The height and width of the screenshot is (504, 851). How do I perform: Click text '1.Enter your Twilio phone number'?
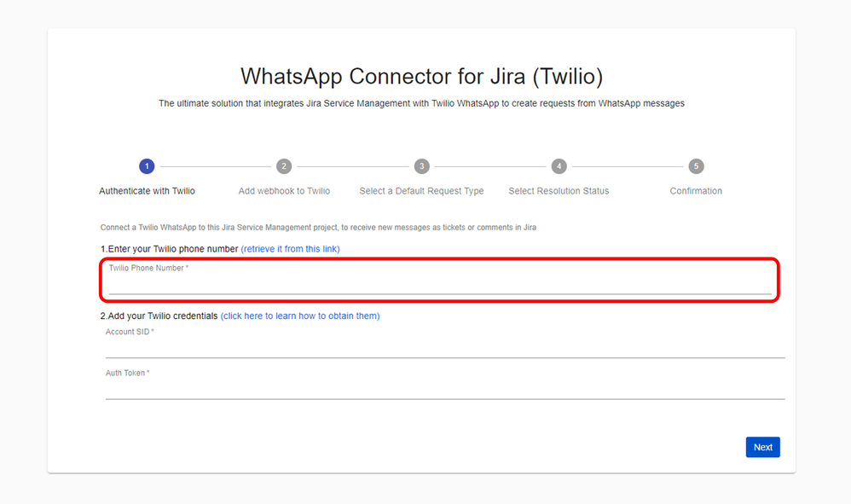(170, 249)
